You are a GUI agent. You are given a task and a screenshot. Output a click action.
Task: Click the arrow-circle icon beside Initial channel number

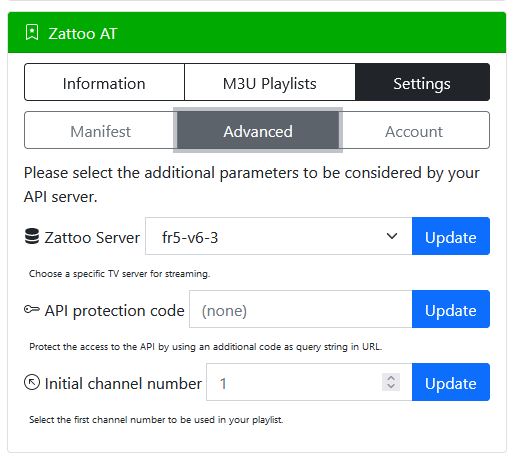[32, 382]
